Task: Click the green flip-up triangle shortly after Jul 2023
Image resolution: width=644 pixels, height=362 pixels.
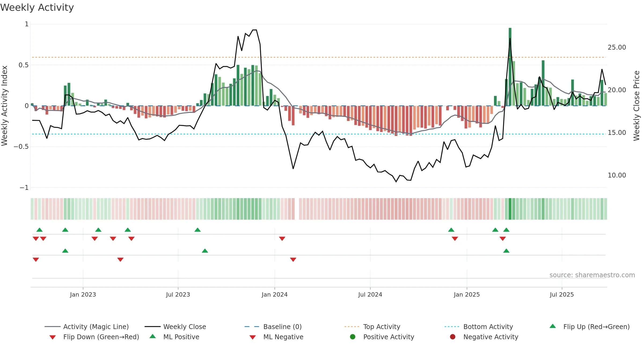Action: [x=197, y=230]
